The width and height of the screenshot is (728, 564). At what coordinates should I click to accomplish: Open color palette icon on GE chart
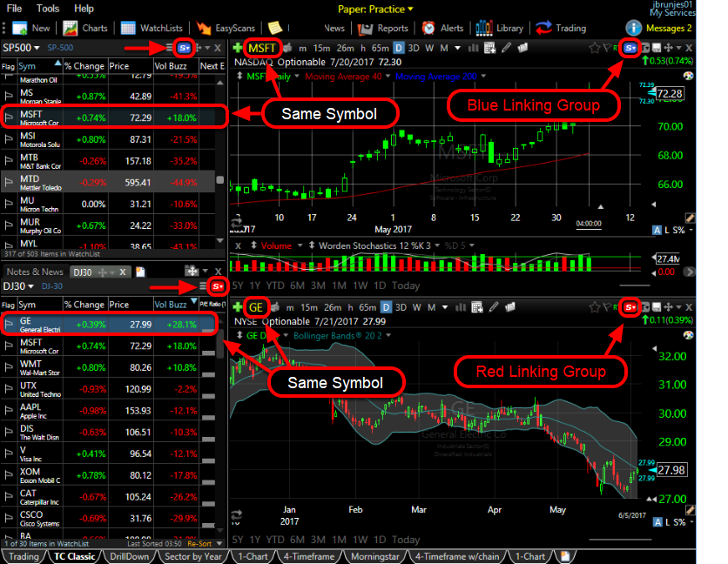click(x=689, y=335)
